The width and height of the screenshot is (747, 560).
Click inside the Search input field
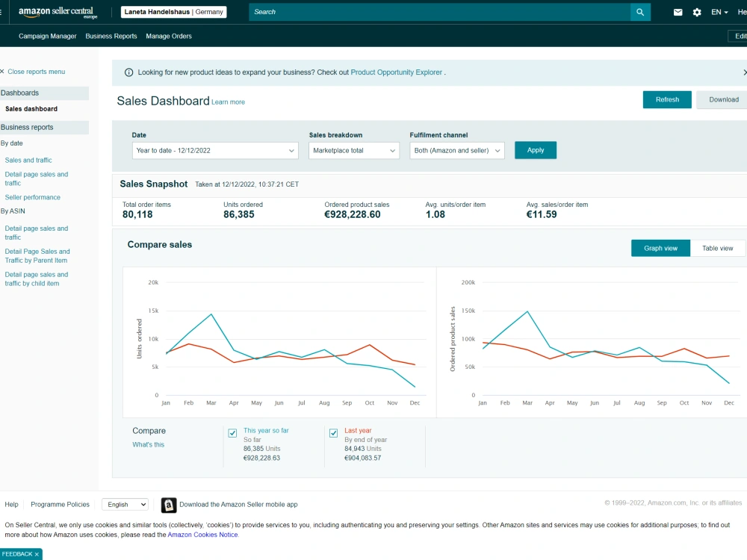439,12
